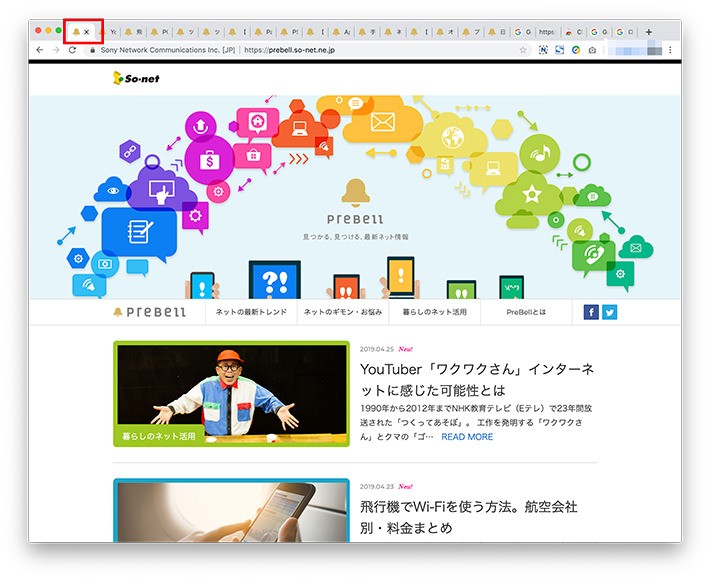Click the green music note circle
This screenshot has height=580, width=710.
point(539,153)
